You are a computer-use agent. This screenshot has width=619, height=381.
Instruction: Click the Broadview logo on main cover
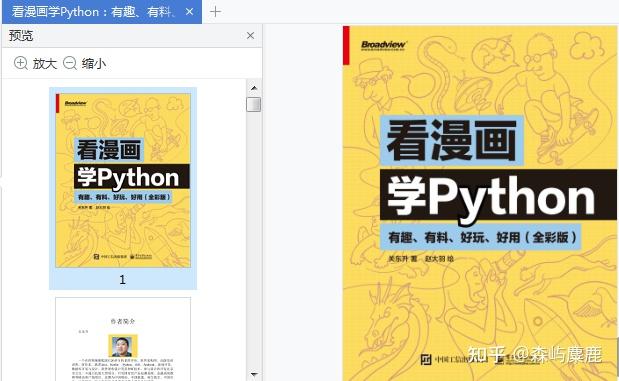coord(383,45)
